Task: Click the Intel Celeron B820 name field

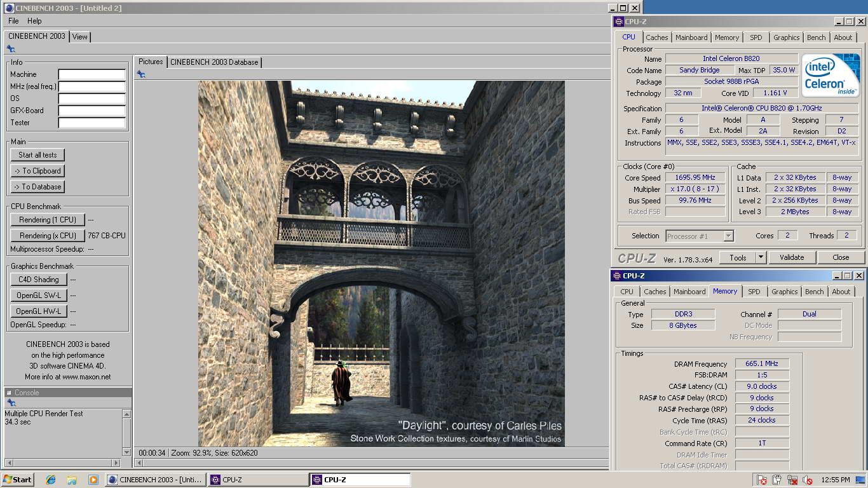Action: tap(731, 58)
